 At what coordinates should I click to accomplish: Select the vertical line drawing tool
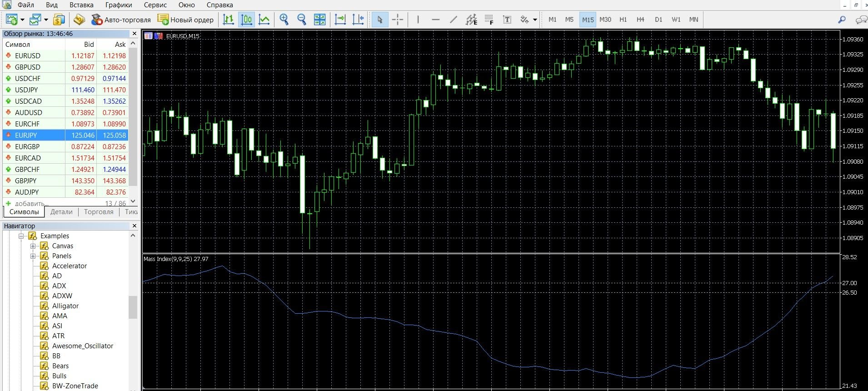click(418, 20)
